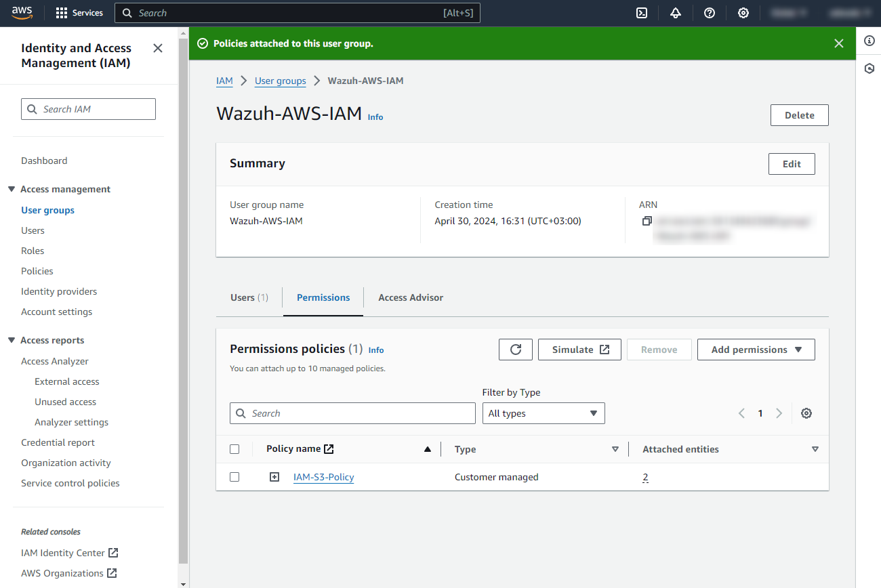Viewport: 881px width, 588px height.
Task: Open table preferences gear icon
Action: [x=806, y=413]
